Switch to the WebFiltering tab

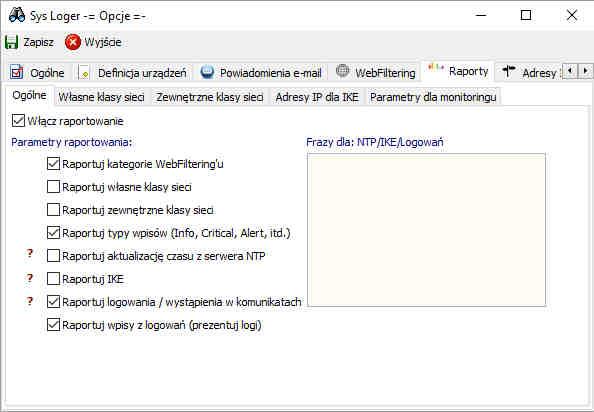click(x=376, y=72)
